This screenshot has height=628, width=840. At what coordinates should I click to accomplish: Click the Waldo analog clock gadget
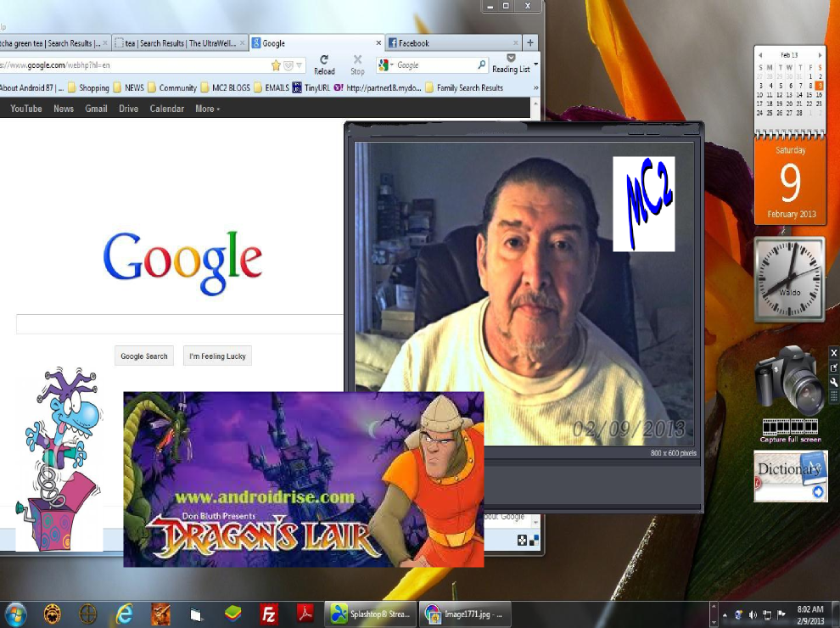click(x=790, y=279)
